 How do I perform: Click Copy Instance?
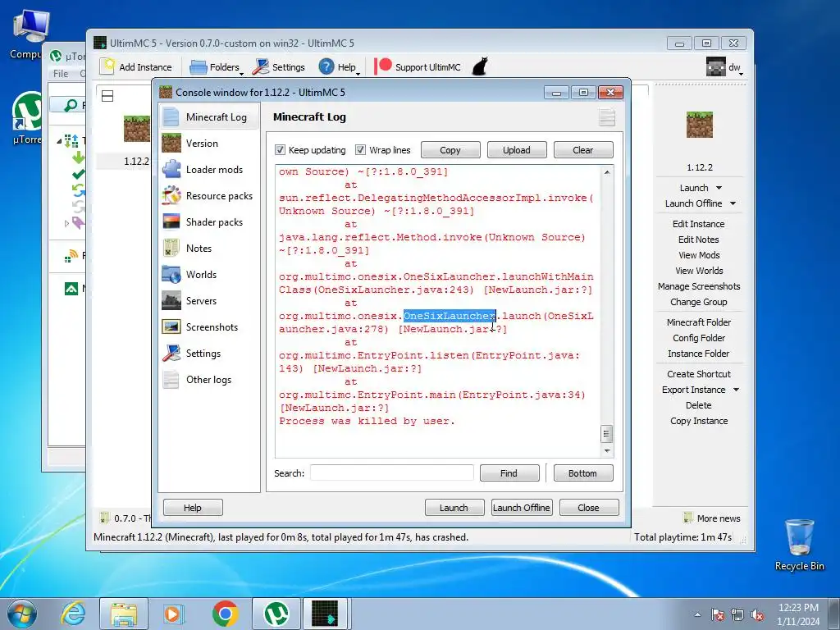tap(699, 421)
